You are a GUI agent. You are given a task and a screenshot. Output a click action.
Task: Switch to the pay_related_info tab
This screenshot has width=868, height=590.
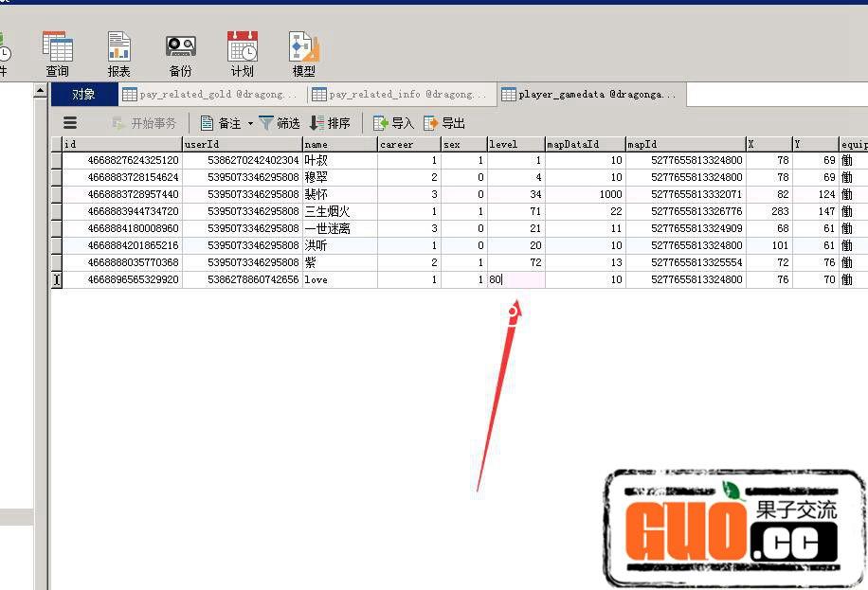pos(400,95)
